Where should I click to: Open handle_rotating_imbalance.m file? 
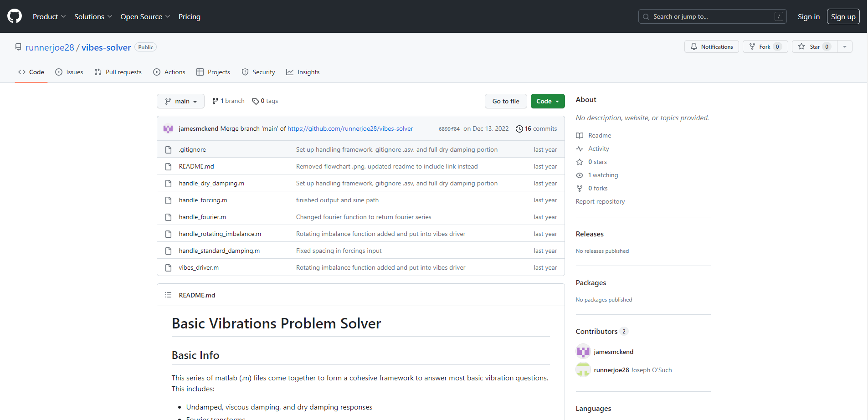220,234
